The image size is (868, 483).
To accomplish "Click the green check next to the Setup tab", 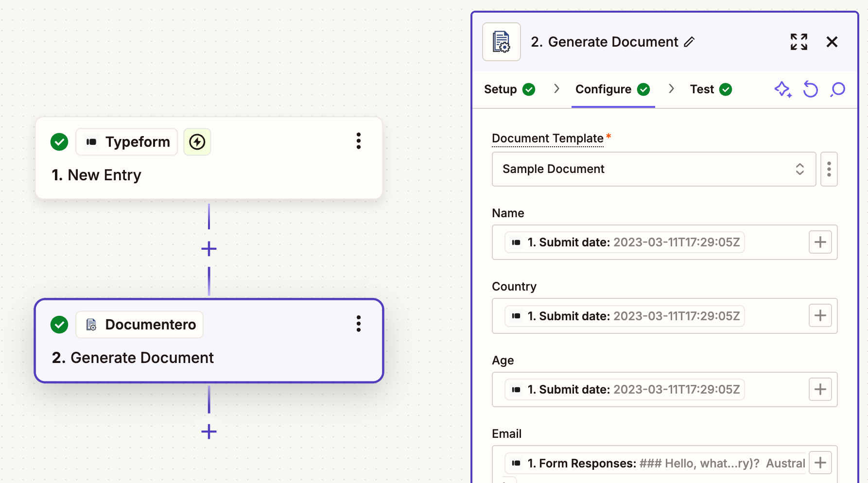I will pyautogui.click(x=529, y=89).
